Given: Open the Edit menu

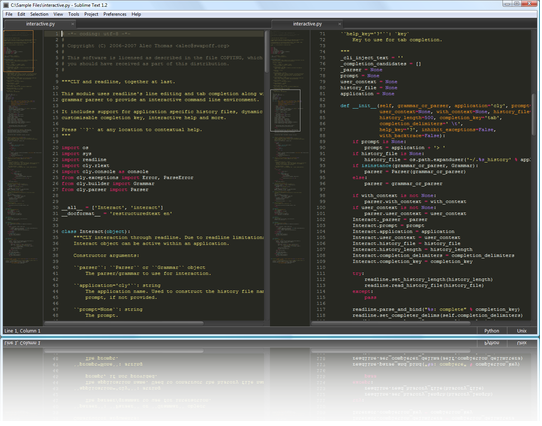Looking at the screenshot, I should 21,14.
